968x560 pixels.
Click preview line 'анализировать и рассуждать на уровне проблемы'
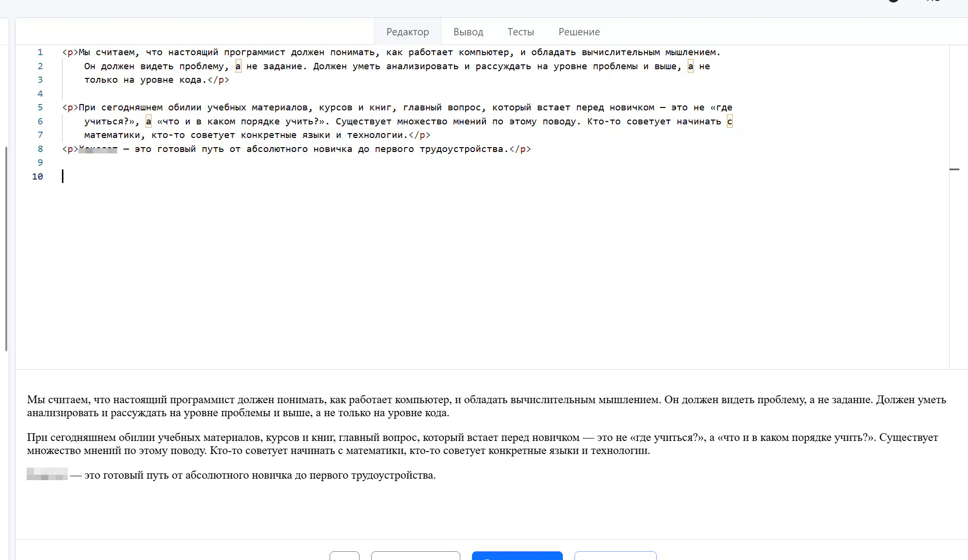click(x=238, y=413)
